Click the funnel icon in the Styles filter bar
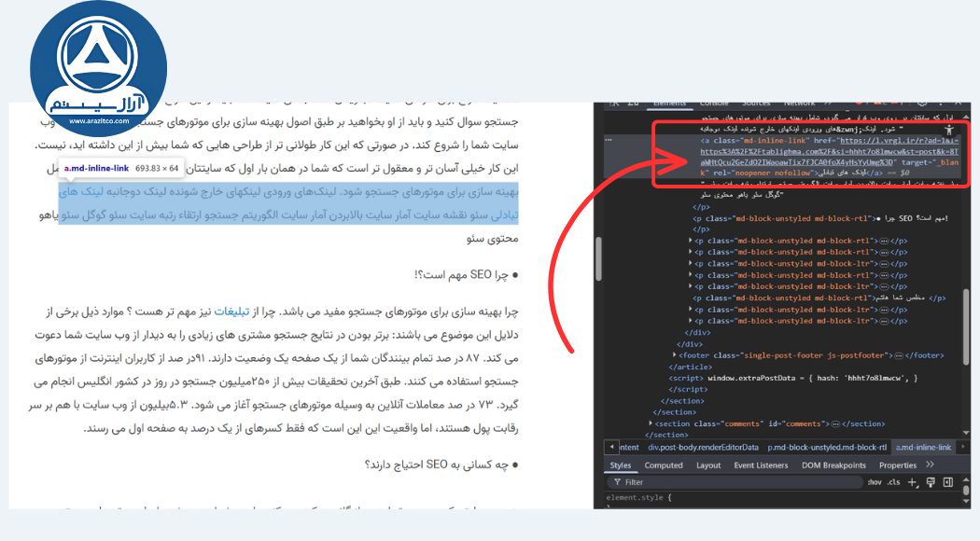Viewport: 980px width, 541px height. tap(617, 481)
